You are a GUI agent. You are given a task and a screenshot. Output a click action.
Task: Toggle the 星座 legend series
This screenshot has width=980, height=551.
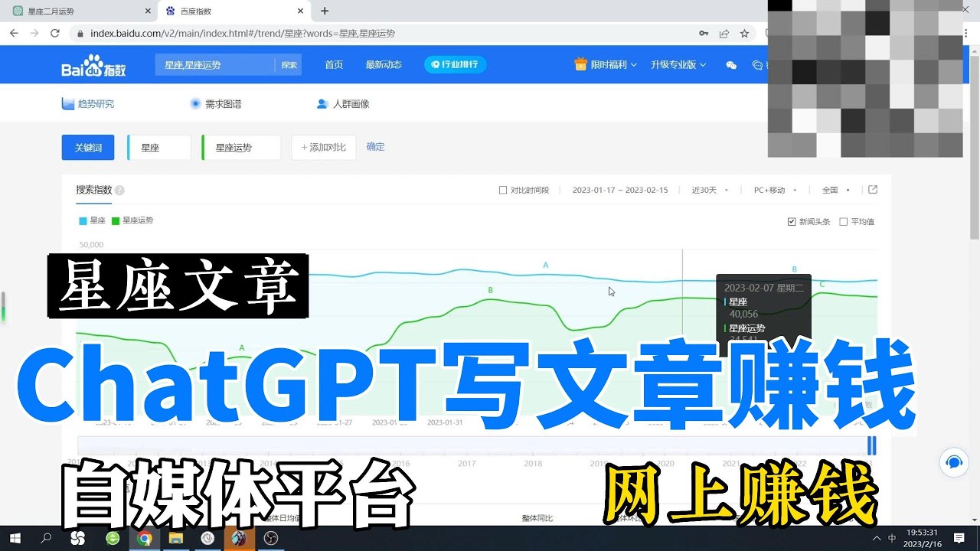(93, 220)
